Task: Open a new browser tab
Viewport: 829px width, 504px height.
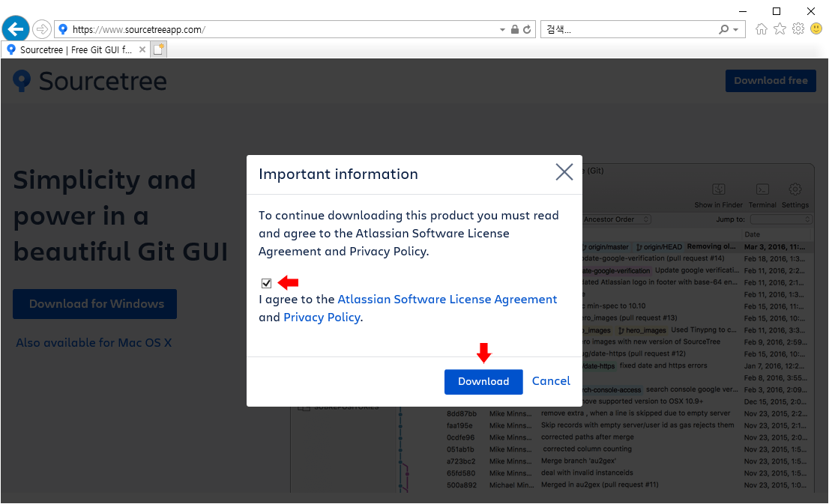Action: click(159, 49)
